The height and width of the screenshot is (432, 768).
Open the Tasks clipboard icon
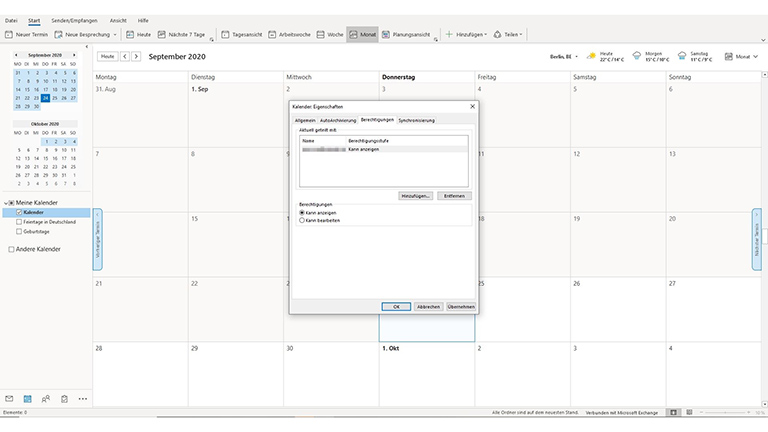(63, 398)
